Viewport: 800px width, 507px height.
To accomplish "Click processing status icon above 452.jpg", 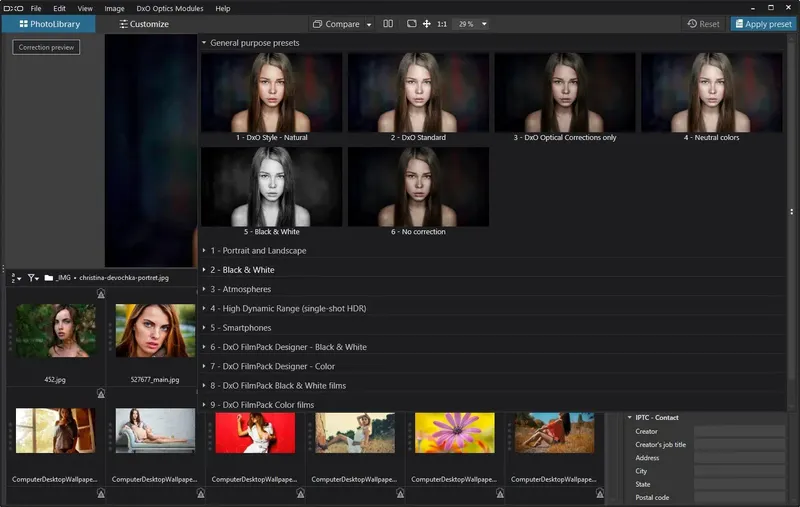I will click(101, 294).
